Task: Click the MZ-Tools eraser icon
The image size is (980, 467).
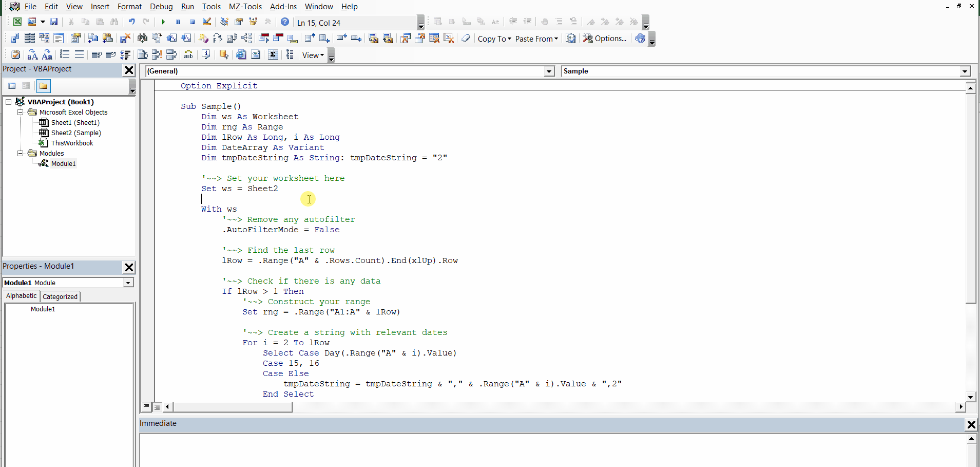Action: click(466, 38)
